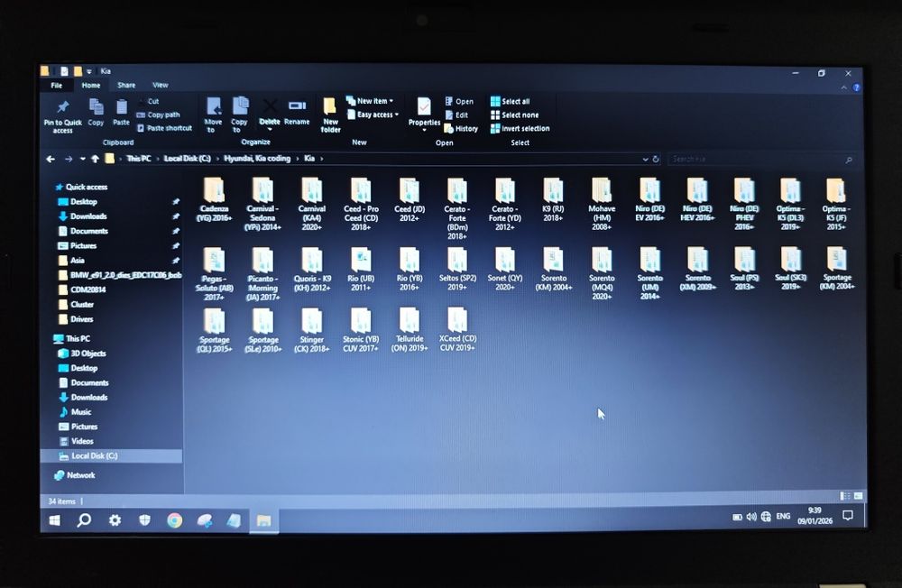This screenshot has width=902, height=588.
Task: Click Copy path in ribbon
Action: coord(158,115)
